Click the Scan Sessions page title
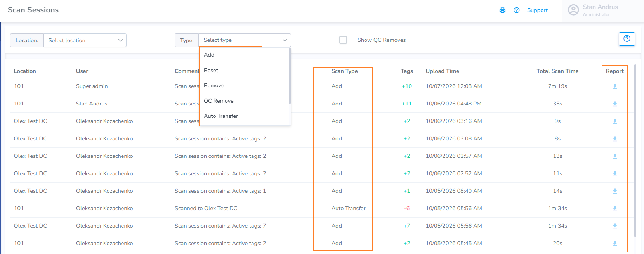 tap(33, 10)
